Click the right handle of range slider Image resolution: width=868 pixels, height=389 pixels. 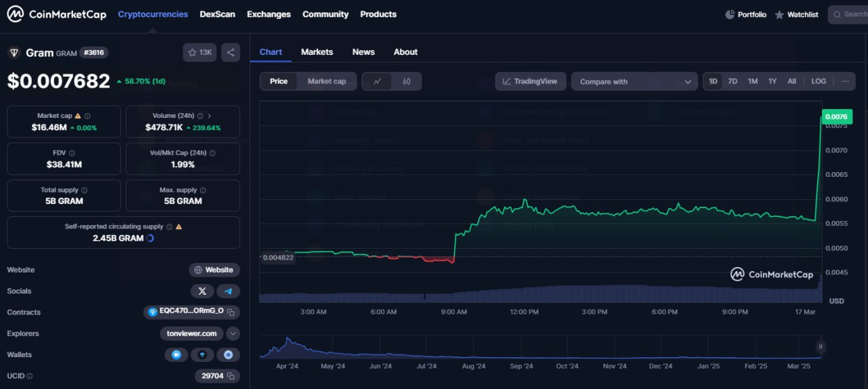click(821, 347)
